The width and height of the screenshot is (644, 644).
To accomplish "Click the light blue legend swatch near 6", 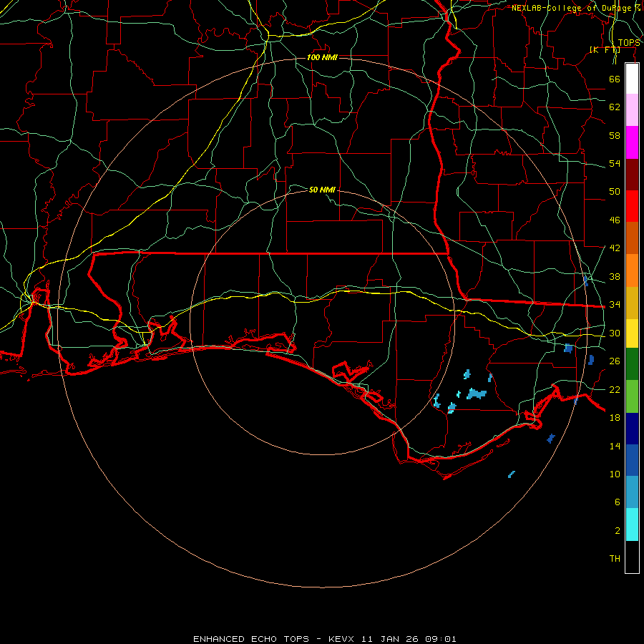I will pos(632,492).
